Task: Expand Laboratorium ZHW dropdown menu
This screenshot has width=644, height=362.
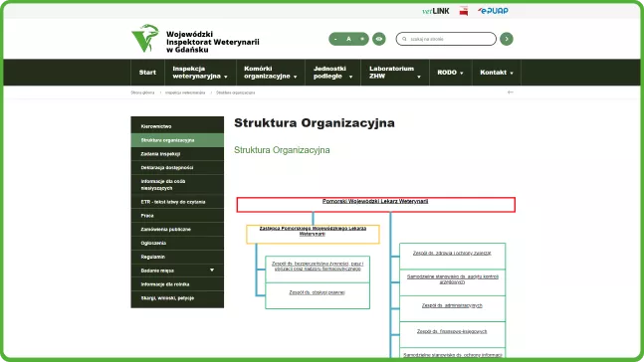Action: [395, 73]
